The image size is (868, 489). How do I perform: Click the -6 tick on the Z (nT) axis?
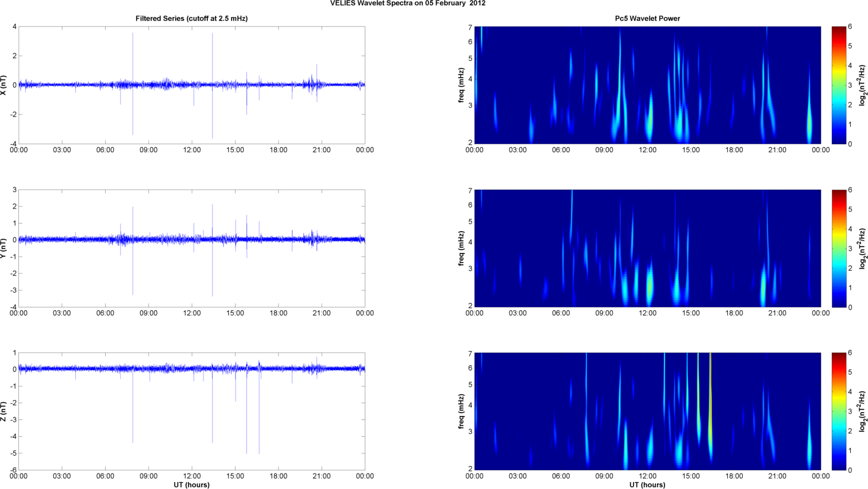13,470
